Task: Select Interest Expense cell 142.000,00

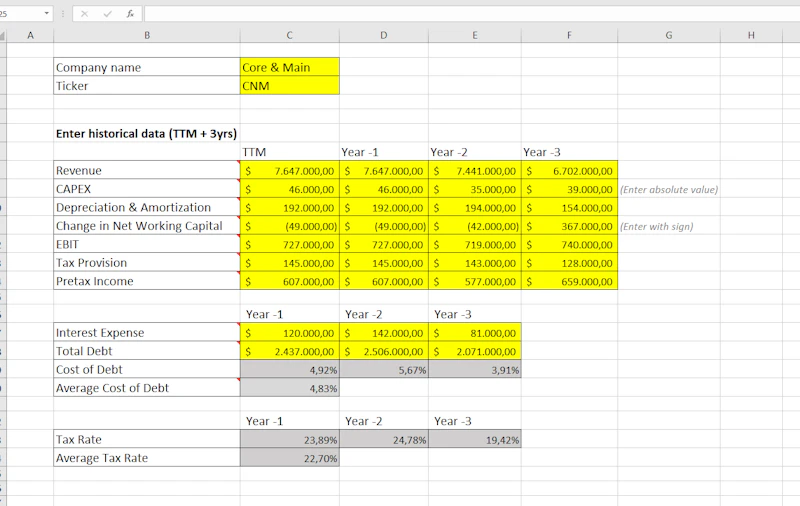Action: pos(384,332)
